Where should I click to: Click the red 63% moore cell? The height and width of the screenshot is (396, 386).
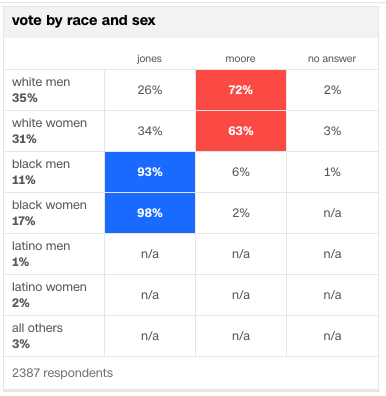pyautogui.click(x=241, y=131)
